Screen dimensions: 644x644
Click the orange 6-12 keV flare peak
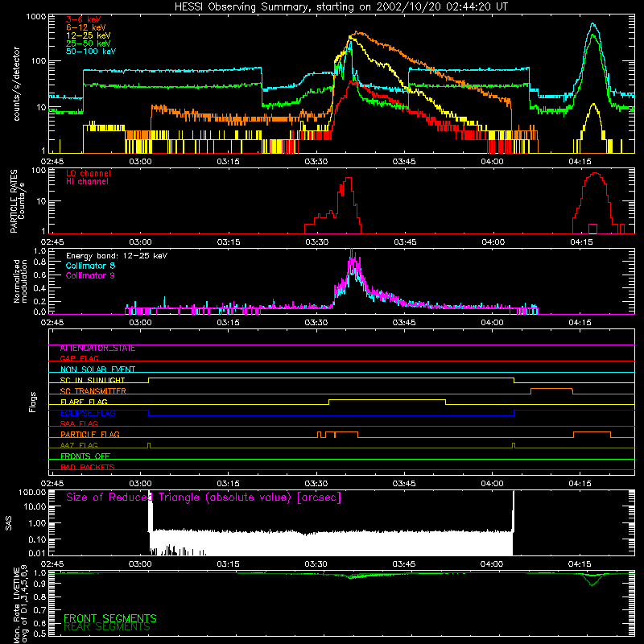point(357,33)
